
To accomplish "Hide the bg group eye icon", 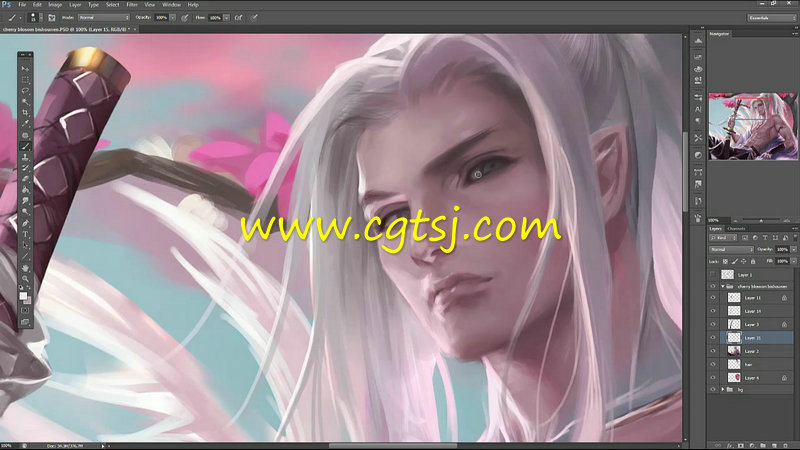I will [713, 389].
